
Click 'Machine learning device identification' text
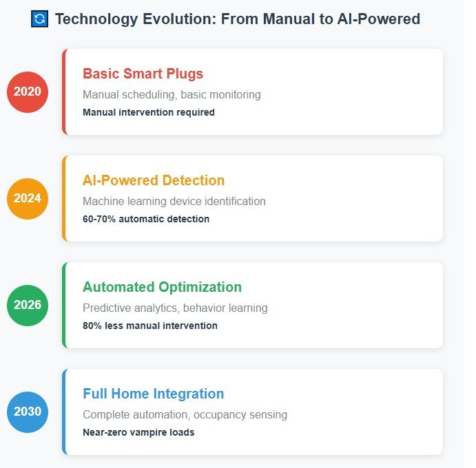(174, 201)
